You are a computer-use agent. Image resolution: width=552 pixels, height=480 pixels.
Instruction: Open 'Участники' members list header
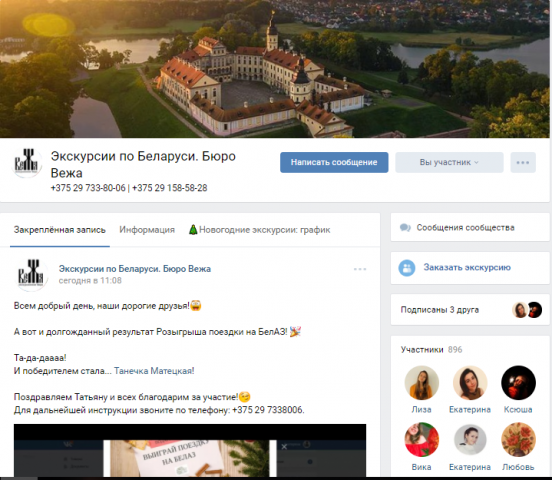(422, 350)
